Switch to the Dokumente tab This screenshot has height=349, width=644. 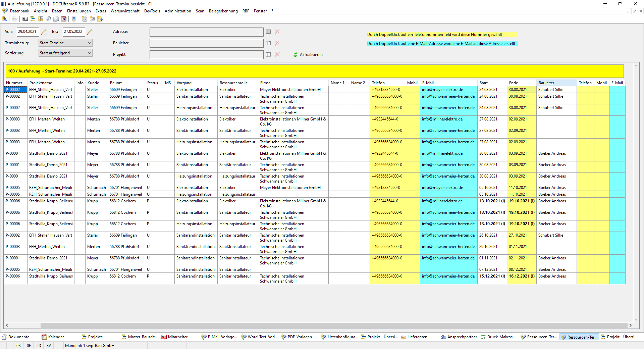point(16,337)
